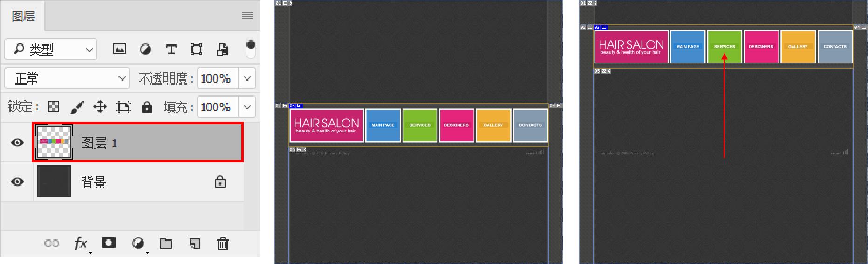Lock all padlock icon

[x=147, y=107]
